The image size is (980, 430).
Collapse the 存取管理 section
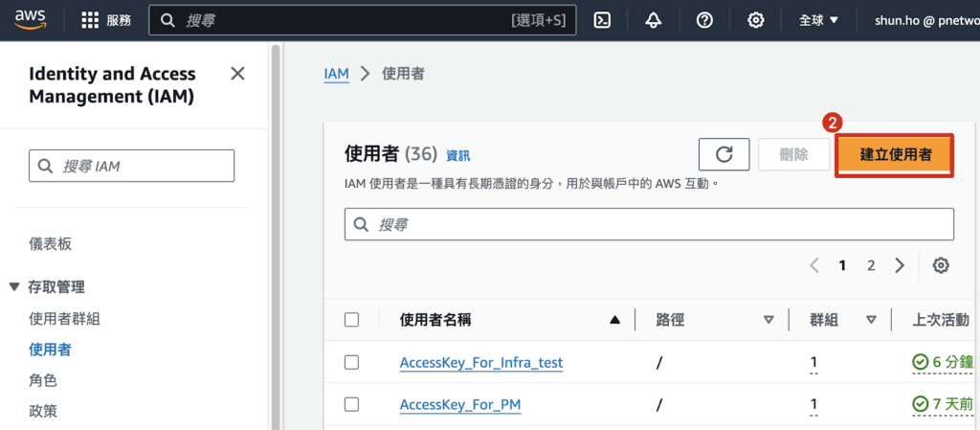point(14,286)
